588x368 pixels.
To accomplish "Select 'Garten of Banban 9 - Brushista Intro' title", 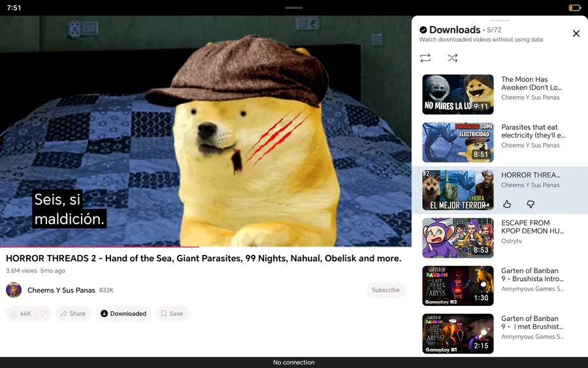I will [532, 275].
